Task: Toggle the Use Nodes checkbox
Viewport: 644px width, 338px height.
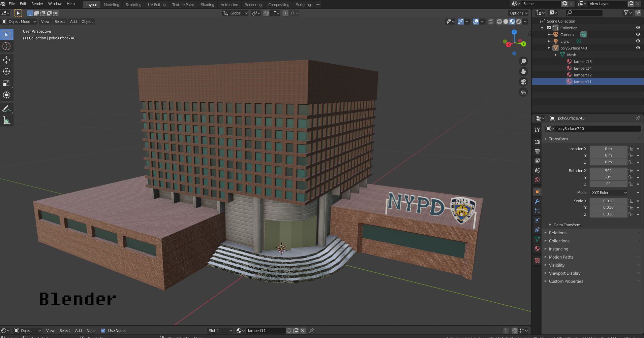Action: coord(103,331)
